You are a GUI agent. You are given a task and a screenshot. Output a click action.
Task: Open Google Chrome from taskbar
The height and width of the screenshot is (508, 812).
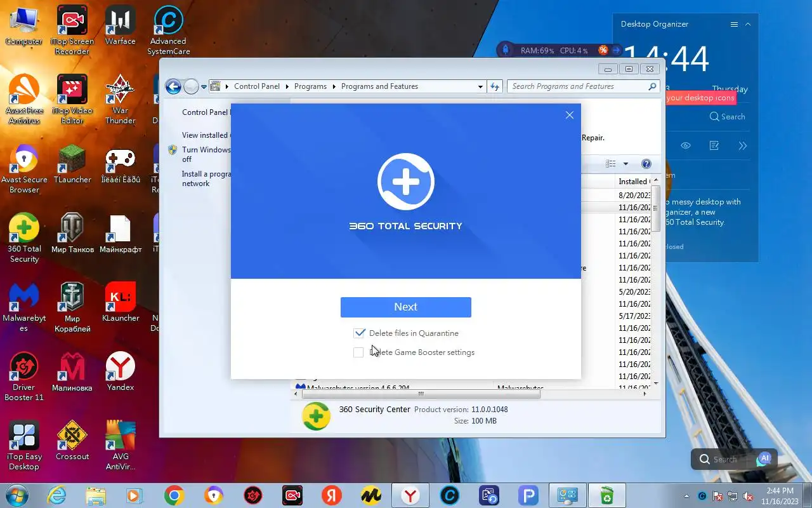tap(174, 495)
